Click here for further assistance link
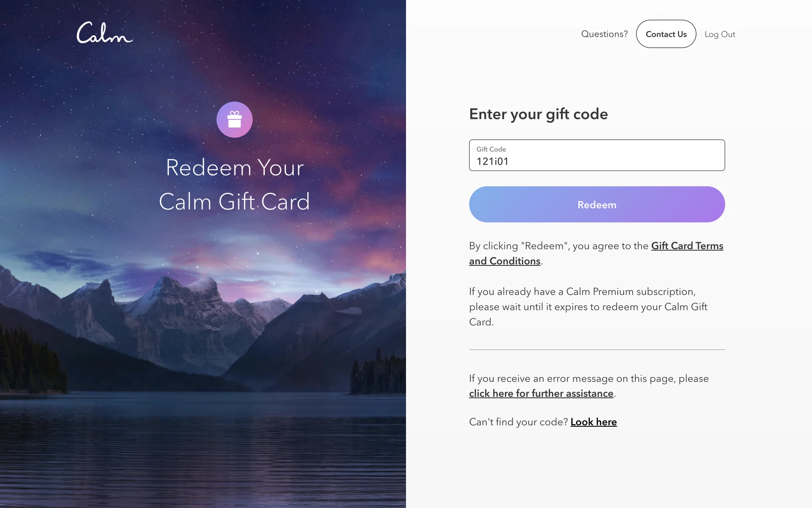 (x=541, y=393)
